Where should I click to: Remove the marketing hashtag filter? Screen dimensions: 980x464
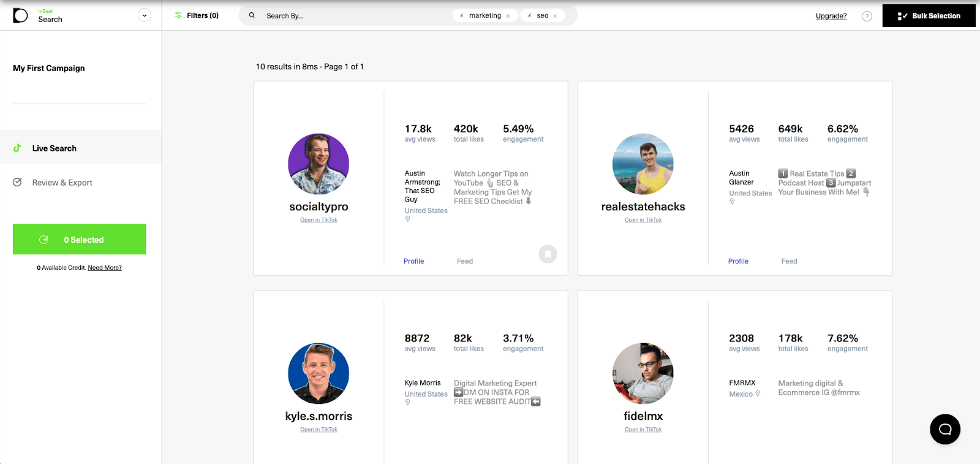coord(508,17)
